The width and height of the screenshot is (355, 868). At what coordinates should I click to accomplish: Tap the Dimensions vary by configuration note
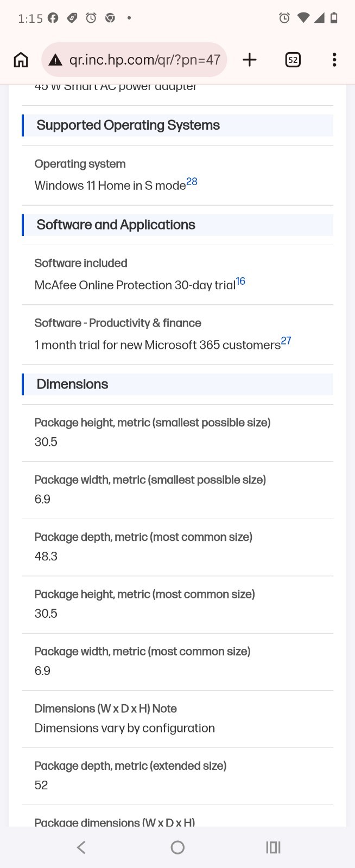pyautogui.click(x=125, y=728)
